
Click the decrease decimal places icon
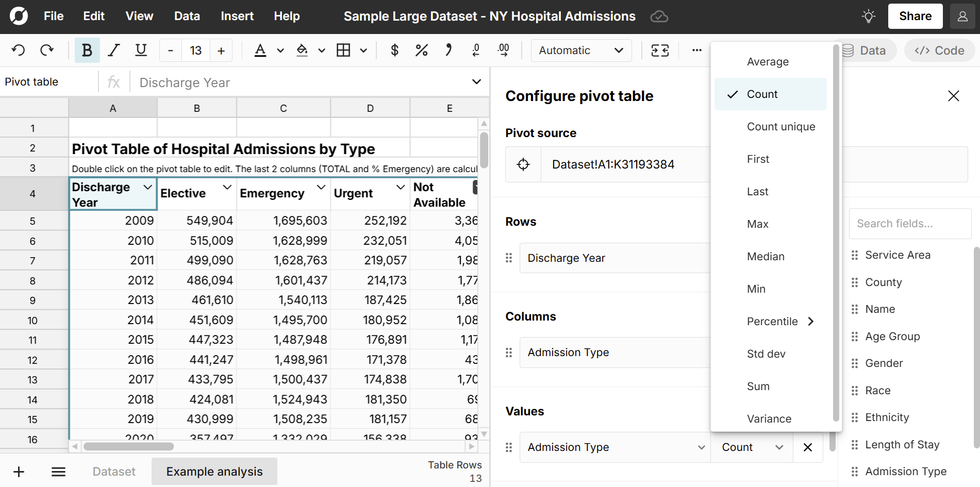tap(475, 50)
